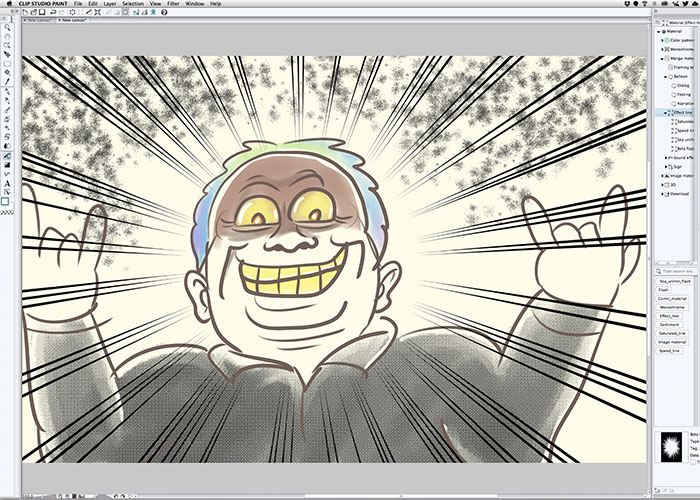Select the Text tool (A icon)
This screenshot has width=700, height=500.
click(x=7, y=183)
